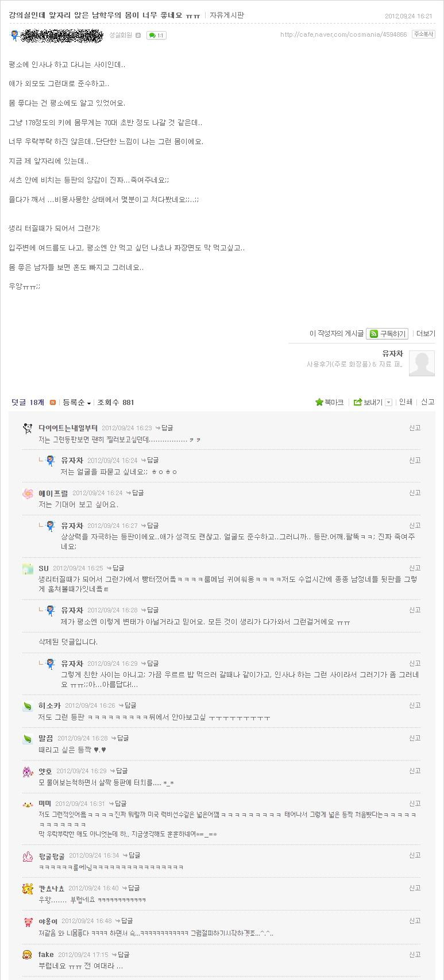Click 더보기 to see more posts
Viewport: 444px width, 980px height.
(426, 333)
